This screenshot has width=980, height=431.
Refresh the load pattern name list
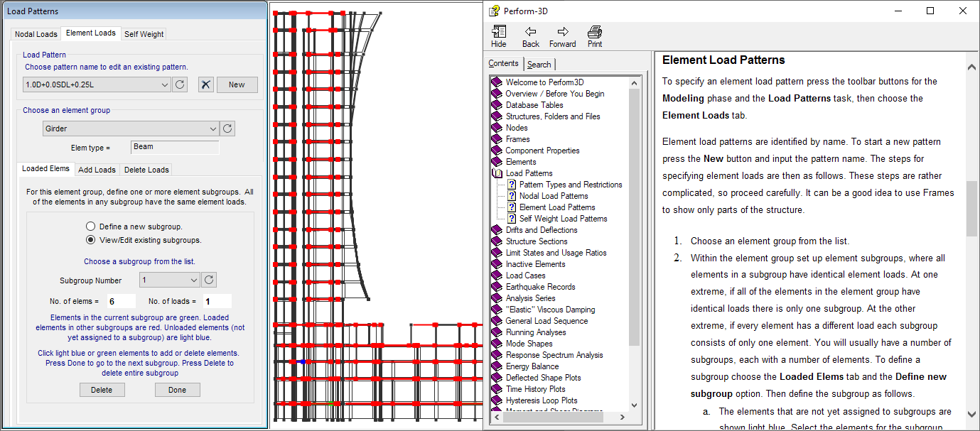tap(181, 84)
